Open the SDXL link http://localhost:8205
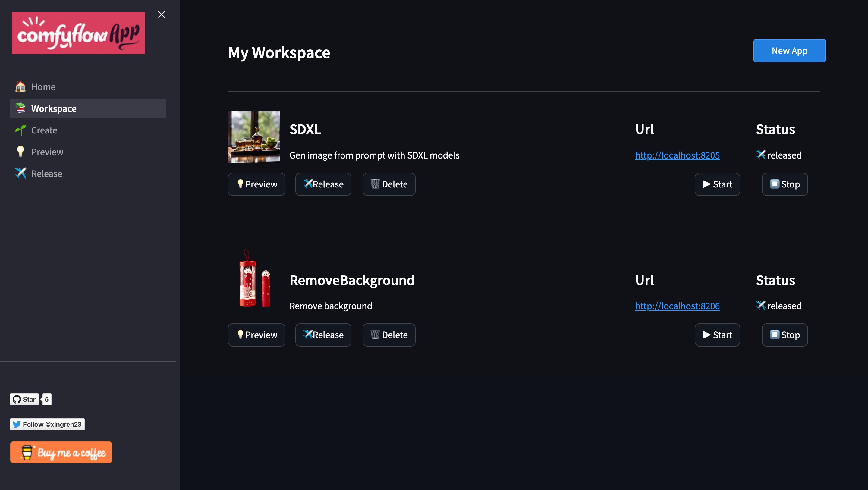The height and width of the screenshot is (490, 868). [677, 155]
